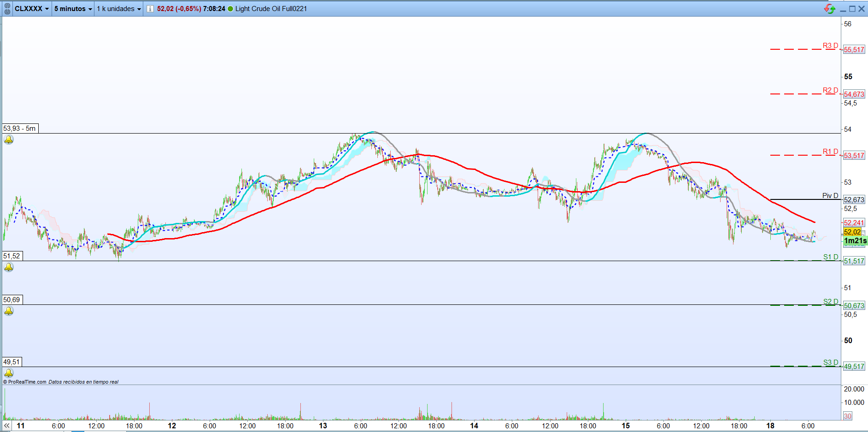This screenshot has width=868, height=432.
Task: Click the 56 price axis label
Action: click(x=848, y=24)
